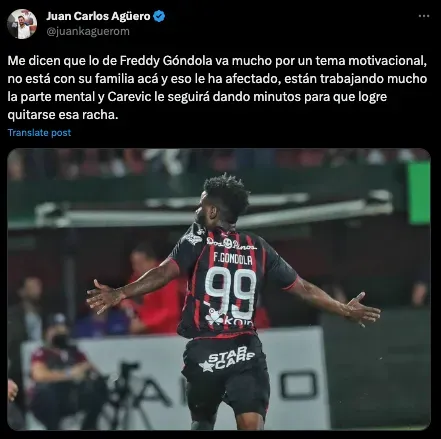Click the word Carevic in the tweet

tap(126, 97)
